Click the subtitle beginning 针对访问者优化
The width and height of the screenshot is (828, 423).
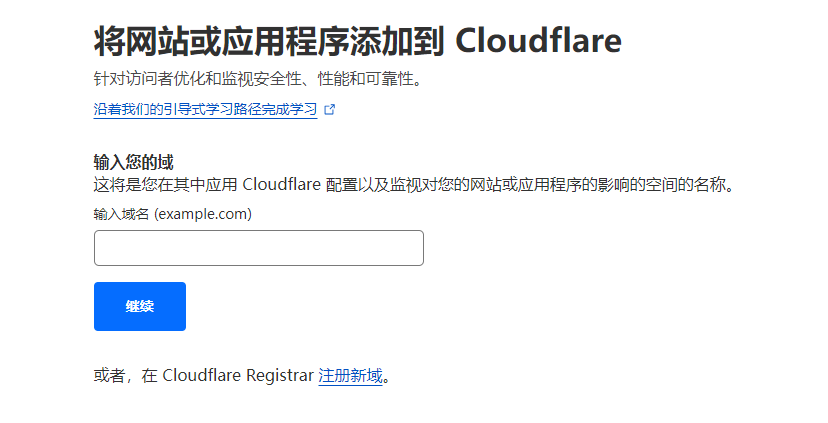click(257, 80)
